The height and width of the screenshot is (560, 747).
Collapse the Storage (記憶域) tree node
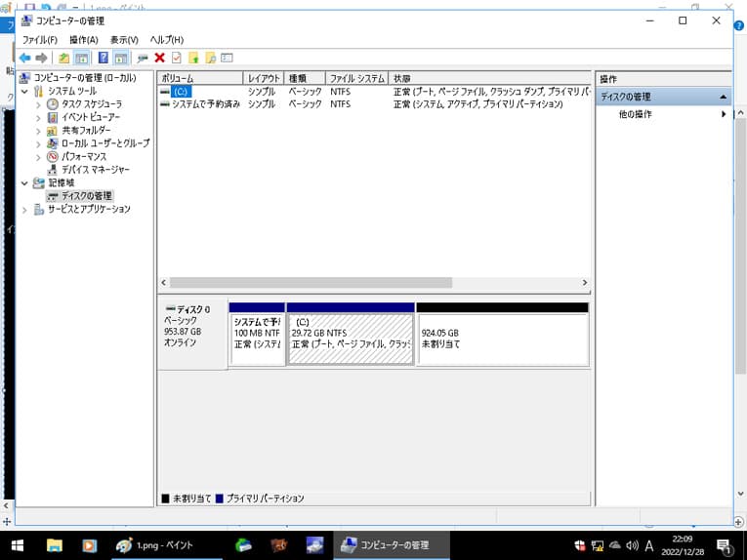click(25, 182)
